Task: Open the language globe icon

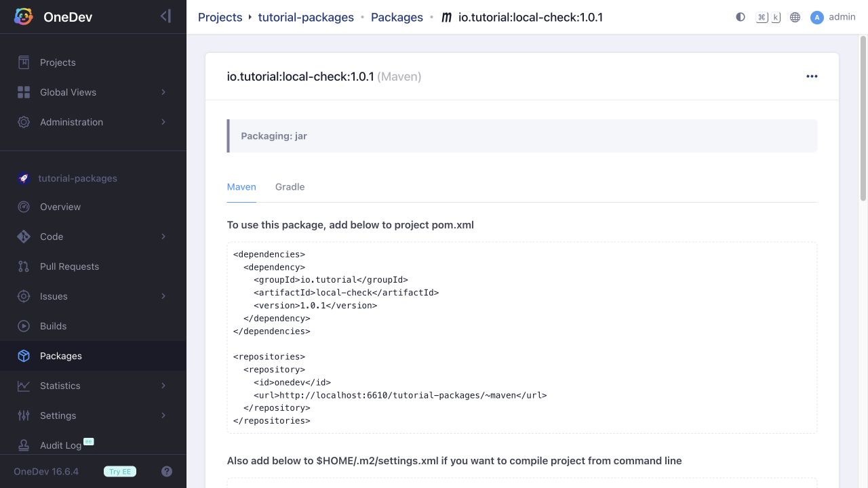Action: (x=795, y=17)
